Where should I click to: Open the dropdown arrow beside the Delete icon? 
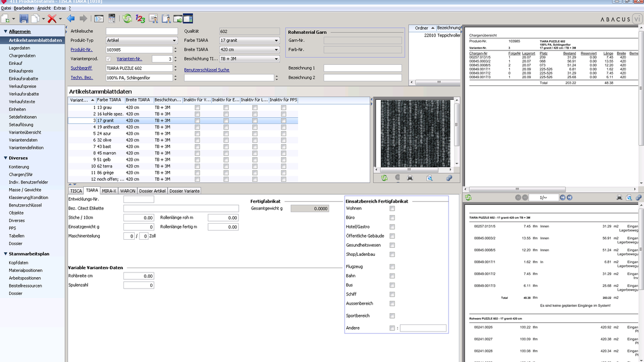[x=59, y=19]
